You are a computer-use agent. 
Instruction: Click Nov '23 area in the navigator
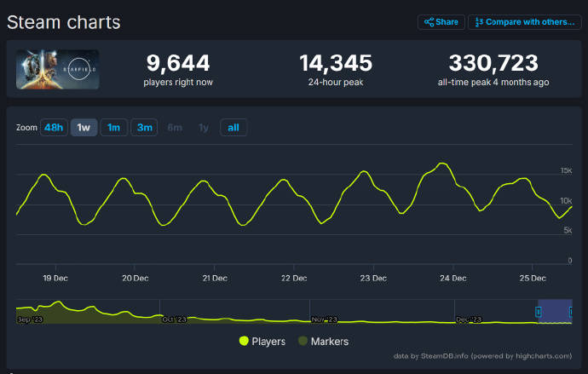pos(324,319)
